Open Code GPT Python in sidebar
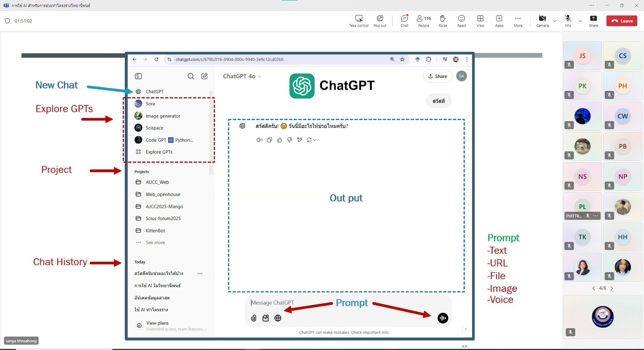 tap(169, 140)
